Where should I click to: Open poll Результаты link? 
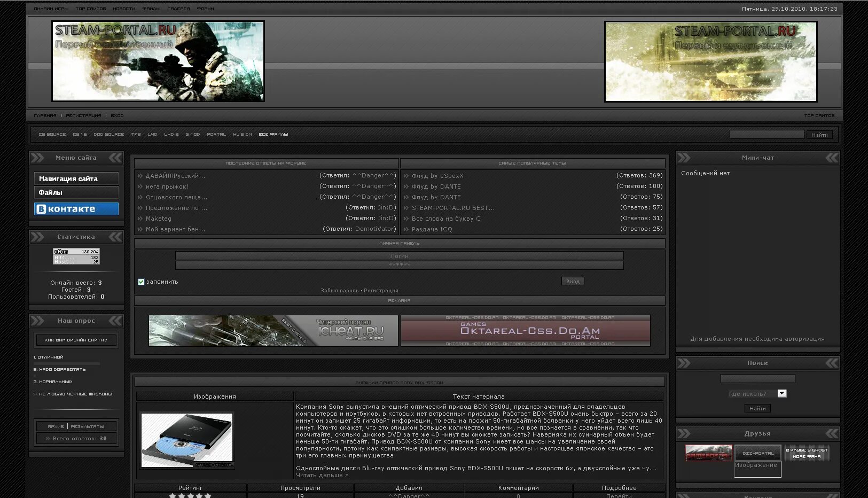click(87, 426)
